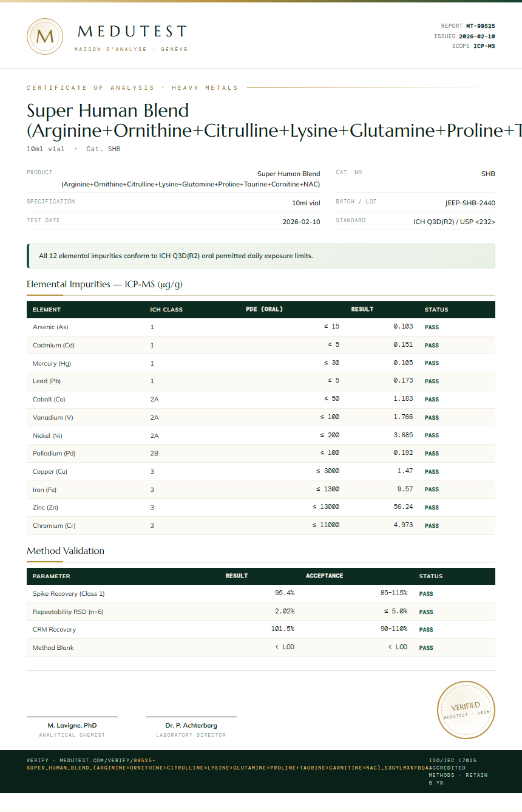
Task: Click the RESULT header in impurities table
Action: click(x=362, y=309)
